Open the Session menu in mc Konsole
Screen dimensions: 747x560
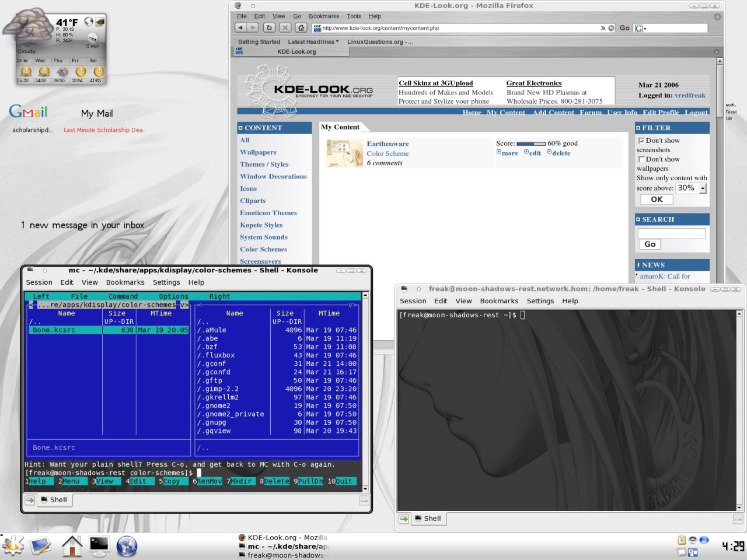(39, 282)
